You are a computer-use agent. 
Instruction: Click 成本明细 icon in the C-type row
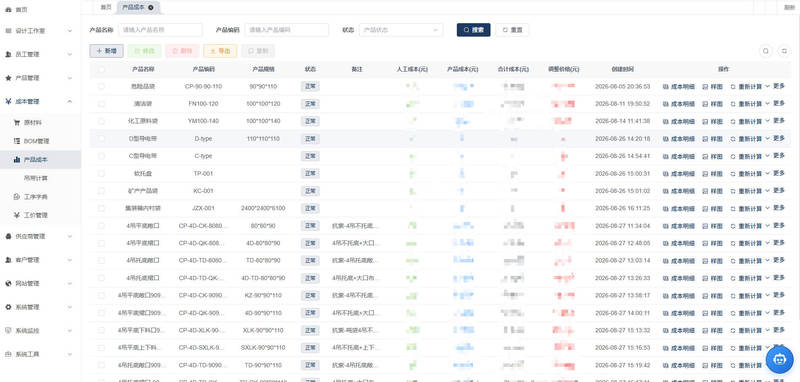665,156
